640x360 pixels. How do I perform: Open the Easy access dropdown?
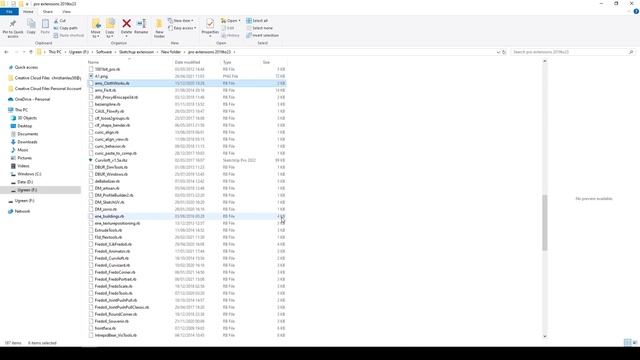(x=182, y=28)
